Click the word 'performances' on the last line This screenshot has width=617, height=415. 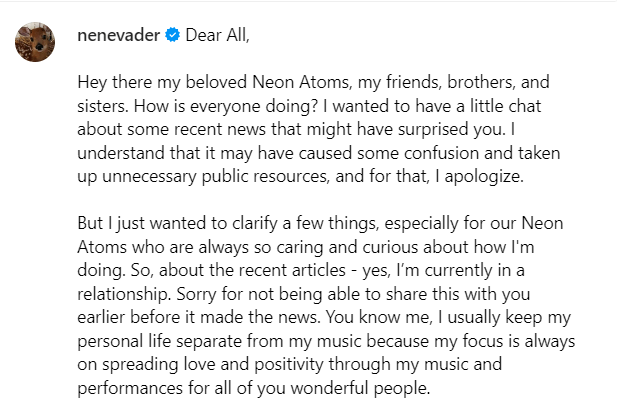130,388
